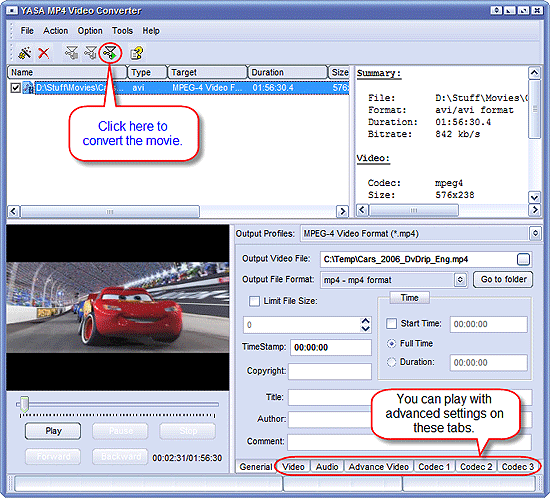Click the Size column header
This screenshot has height=498, width=550.
[x=339, y=72]
